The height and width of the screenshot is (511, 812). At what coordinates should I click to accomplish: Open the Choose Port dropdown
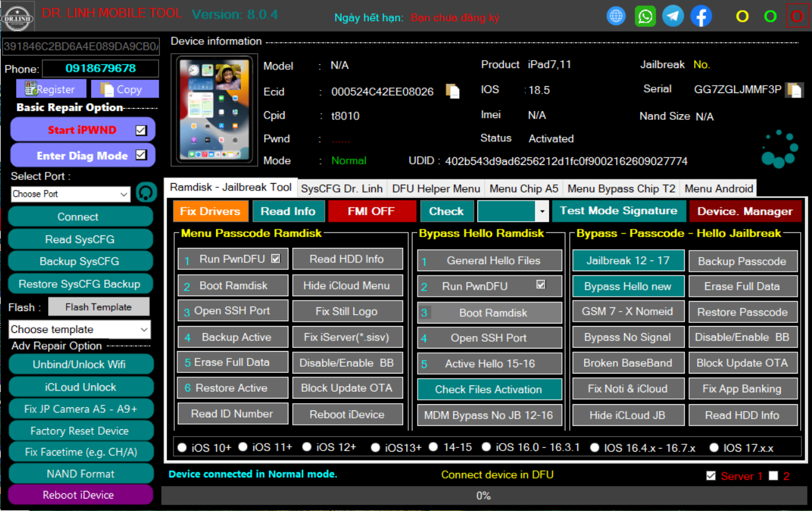71,194
